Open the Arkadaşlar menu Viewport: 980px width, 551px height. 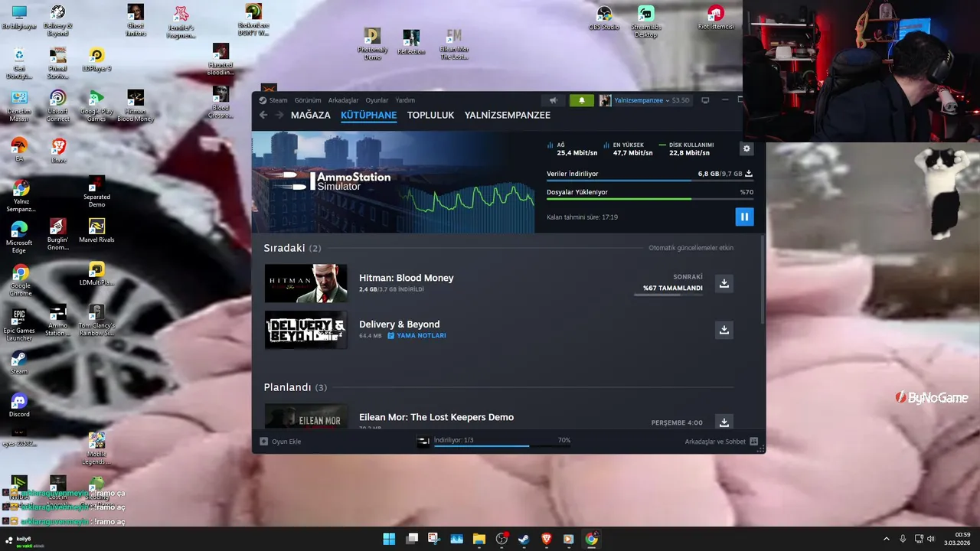click(x=343, y=100)
